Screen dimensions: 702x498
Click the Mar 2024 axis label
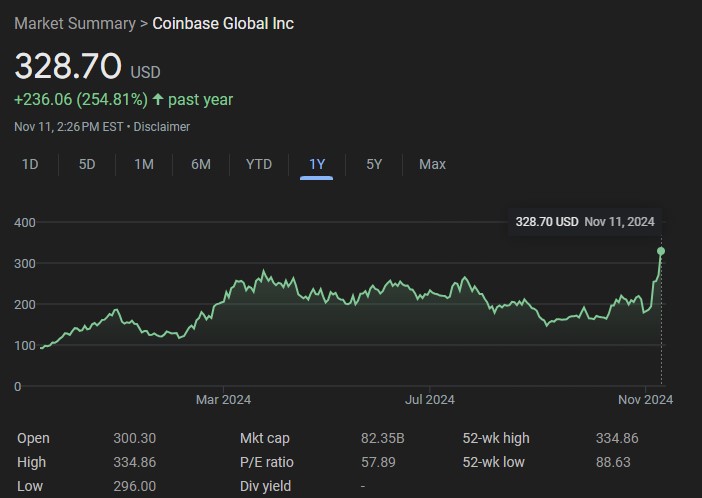(x=223, y=400)
